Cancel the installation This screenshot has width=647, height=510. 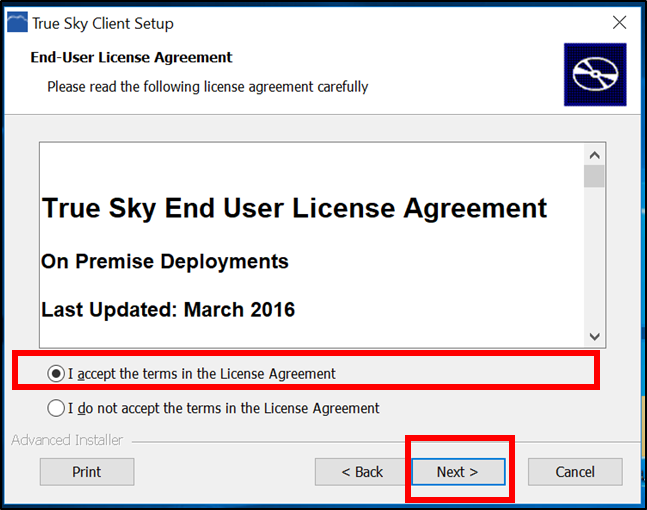point(575,472)
